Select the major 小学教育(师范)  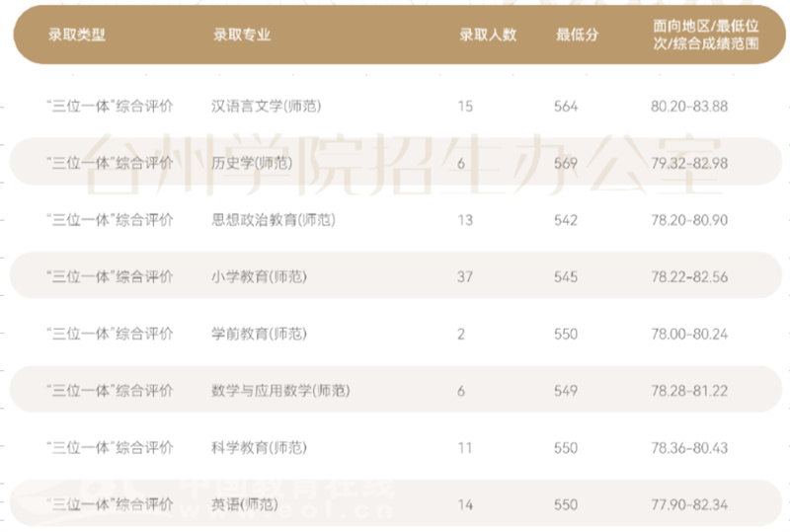pos(259,276)
